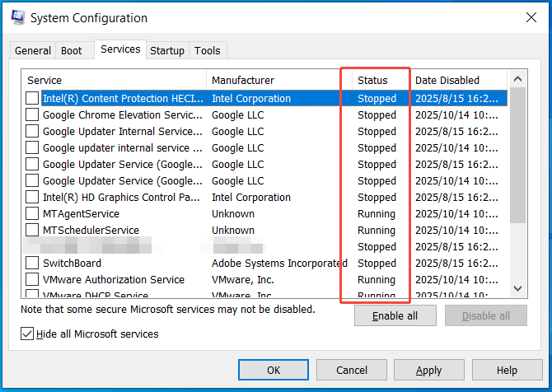This screenshot has height=392, width=552.
Task: Open Help for System Configuration
Action: 507,370
